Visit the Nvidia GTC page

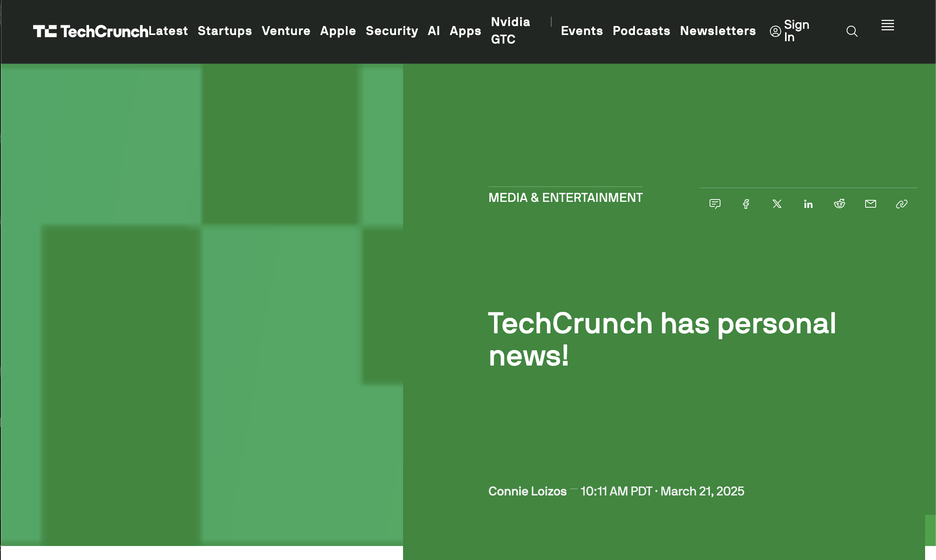tap(510, 30)
